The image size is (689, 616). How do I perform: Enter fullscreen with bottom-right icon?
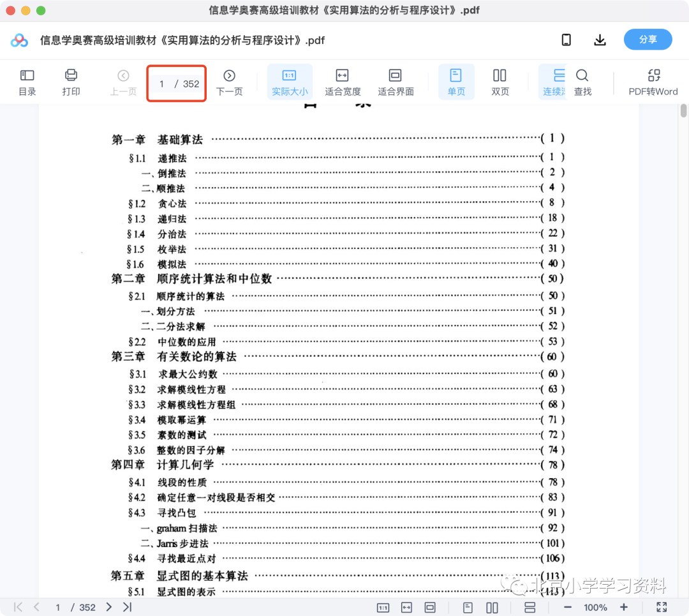(x=662, y=607)
